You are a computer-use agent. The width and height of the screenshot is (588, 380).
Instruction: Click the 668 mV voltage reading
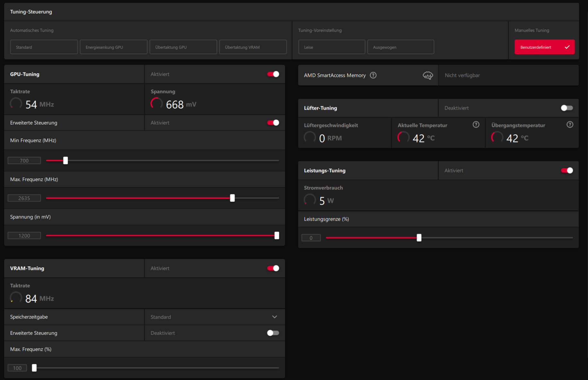(181, 104)
